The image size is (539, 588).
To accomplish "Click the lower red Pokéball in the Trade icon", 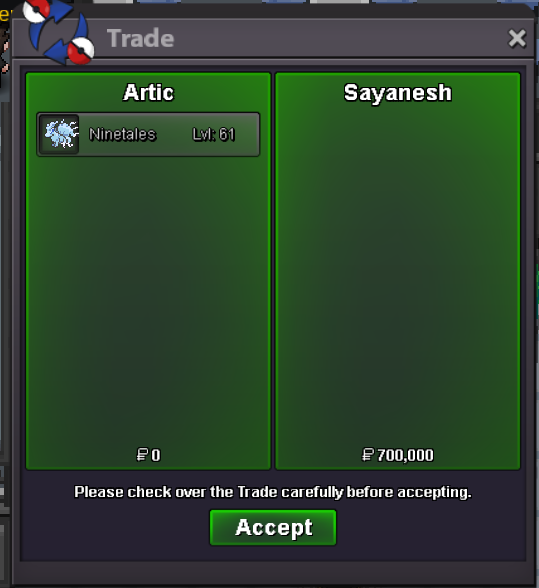I will (80, 51).
